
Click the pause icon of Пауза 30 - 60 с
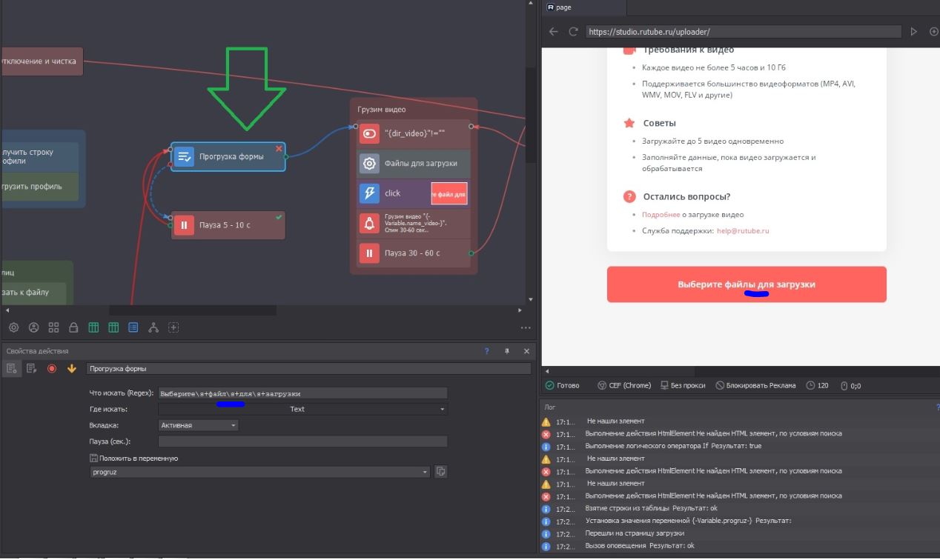(x=369, y=253)
